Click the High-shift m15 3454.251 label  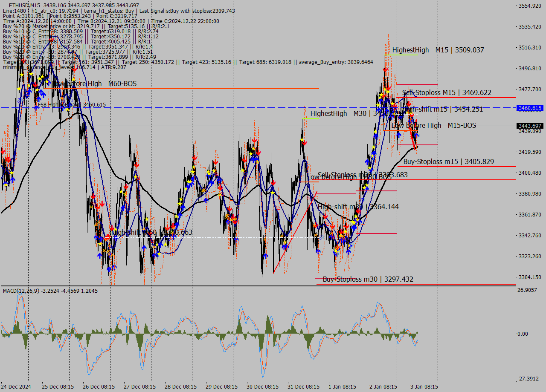(x=444, y=110)
